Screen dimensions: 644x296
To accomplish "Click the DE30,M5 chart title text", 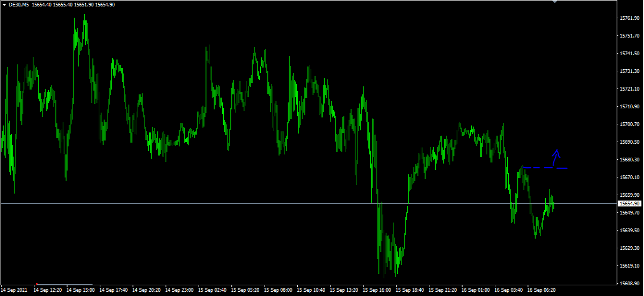I will [x=19, y=4].
